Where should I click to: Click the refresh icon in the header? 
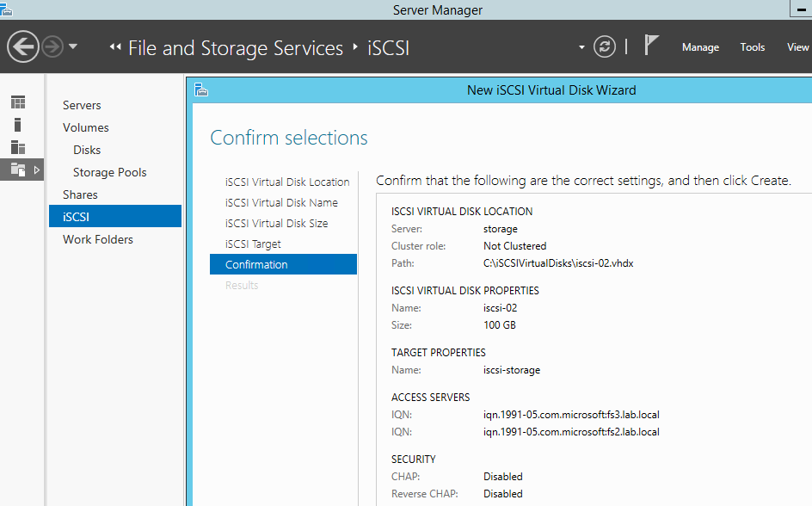point(605,46)
